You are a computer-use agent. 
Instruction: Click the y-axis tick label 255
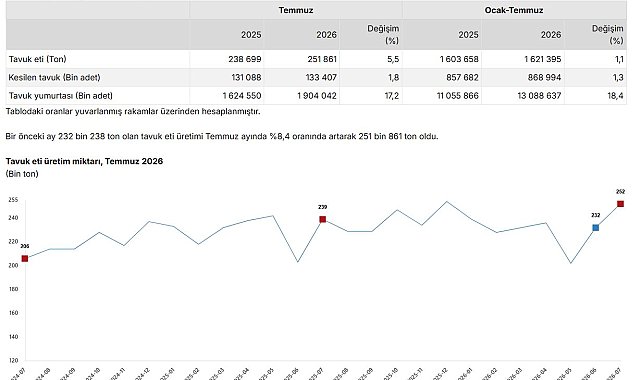pyautogui.click(x=13, y=200)
